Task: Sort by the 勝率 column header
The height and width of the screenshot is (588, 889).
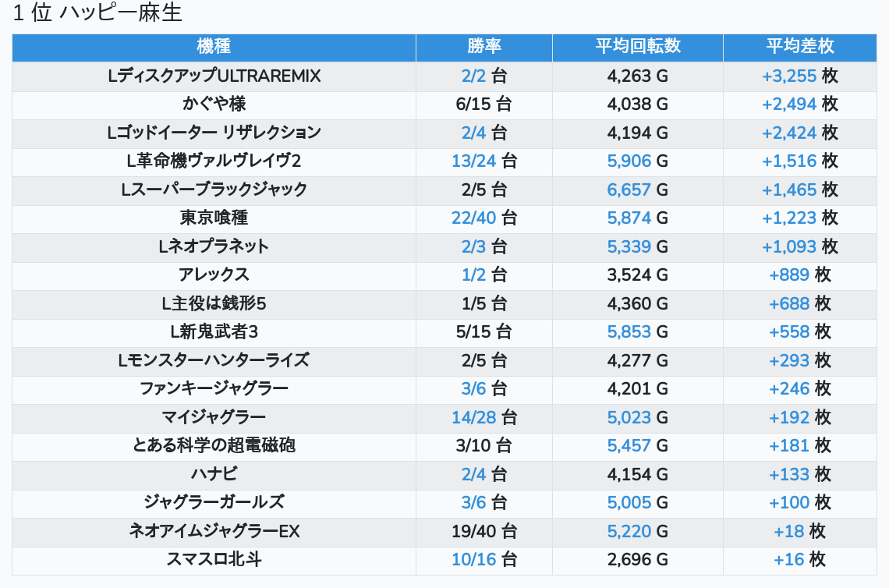Action: 484,47
